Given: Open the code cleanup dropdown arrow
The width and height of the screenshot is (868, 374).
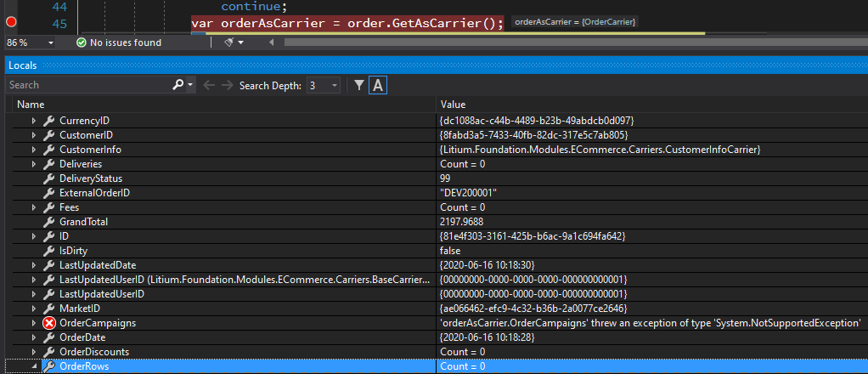Looking at the screenshot, I should pos(241,42).
